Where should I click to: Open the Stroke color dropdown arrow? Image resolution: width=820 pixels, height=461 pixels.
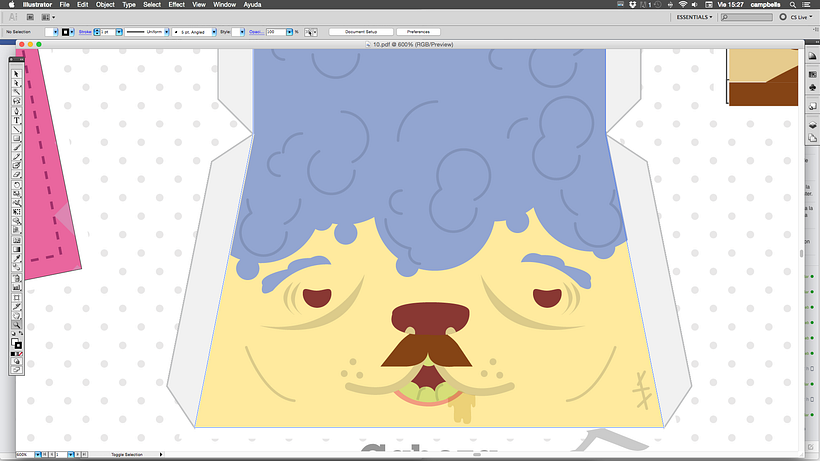tap(72, 32)
